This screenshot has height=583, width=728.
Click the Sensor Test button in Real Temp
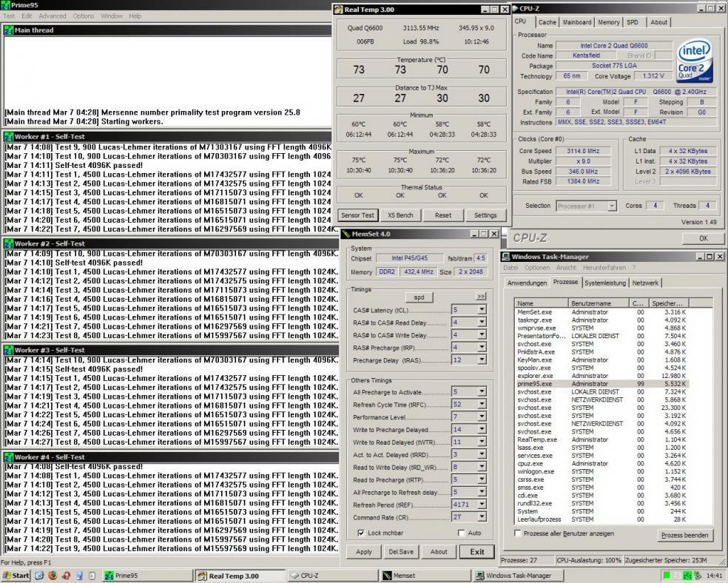coord(357,215)
